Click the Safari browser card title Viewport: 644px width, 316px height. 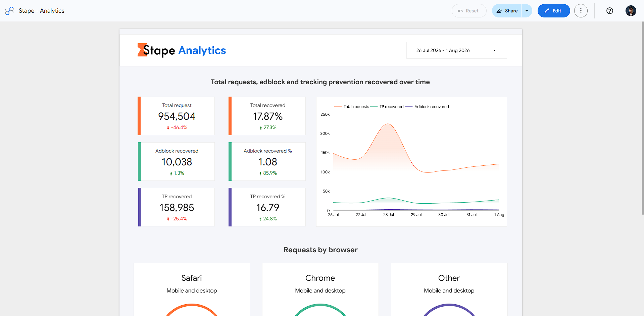point(192,278)
